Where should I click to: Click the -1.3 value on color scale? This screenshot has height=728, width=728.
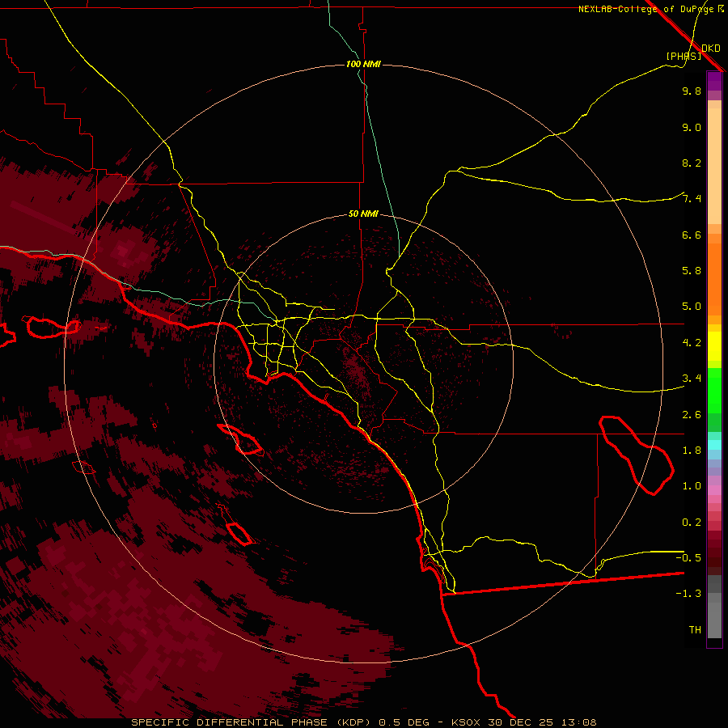click(688, 594)
